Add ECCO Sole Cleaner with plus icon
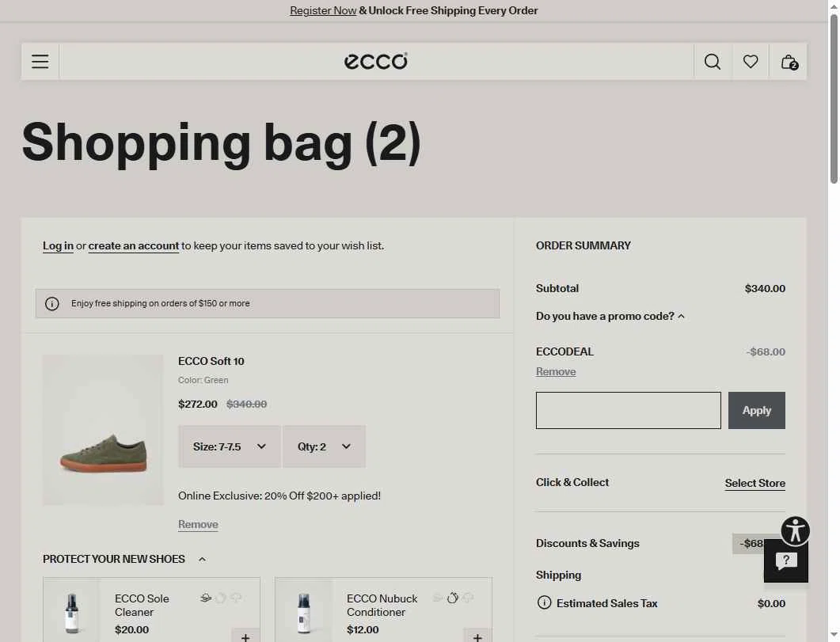 pyautogui.click(x=245, y=636)
